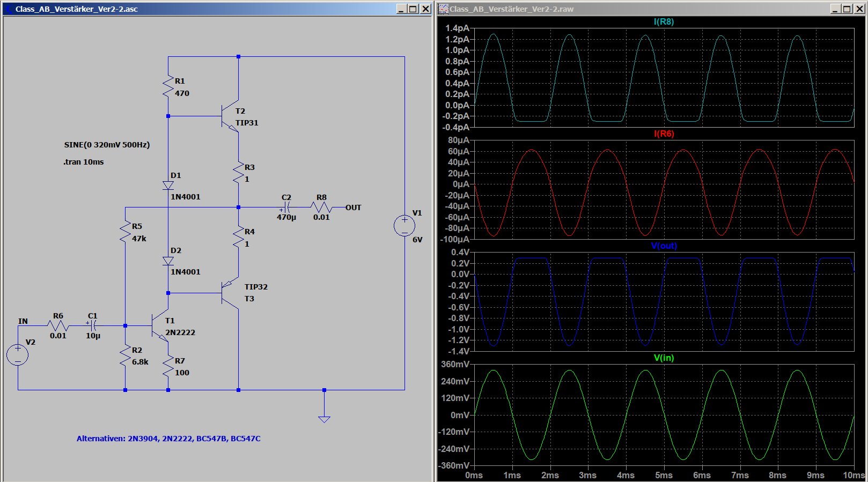Select resistor R7 symbol
The width and height of the screenshot is (868, 482).
(x=168, y=366)
